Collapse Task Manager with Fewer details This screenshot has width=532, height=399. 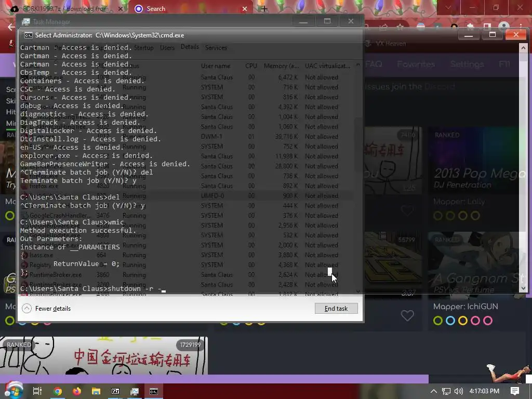coord(46,309)
